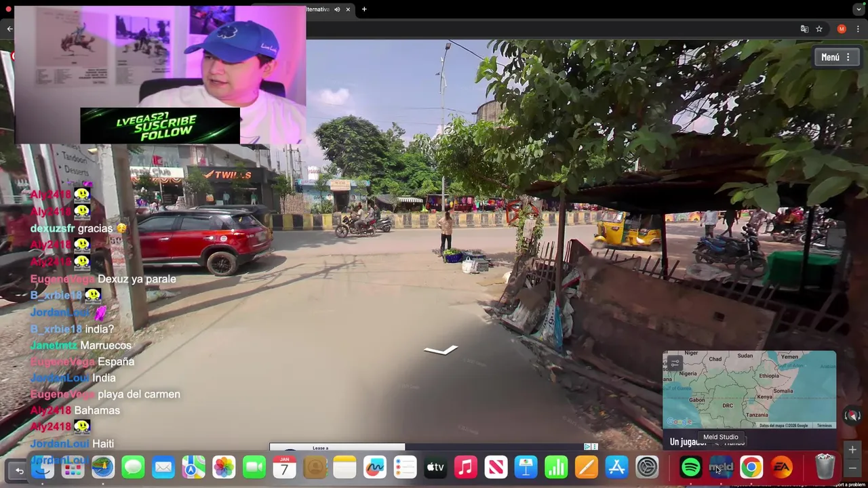Open Chrome's three-dot menu

[858, 29]
